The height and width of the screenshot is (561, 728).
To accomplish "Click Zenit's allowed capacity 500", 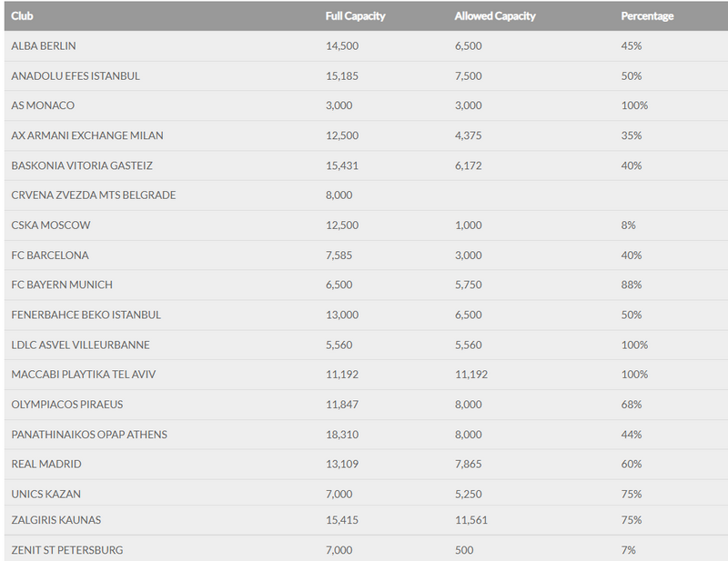I will (464, 550).
